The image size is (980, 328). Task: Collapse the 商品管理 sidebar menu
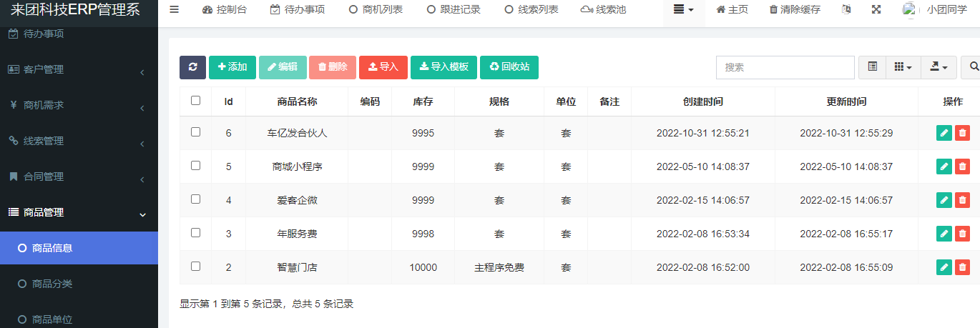tap(79, 212)
